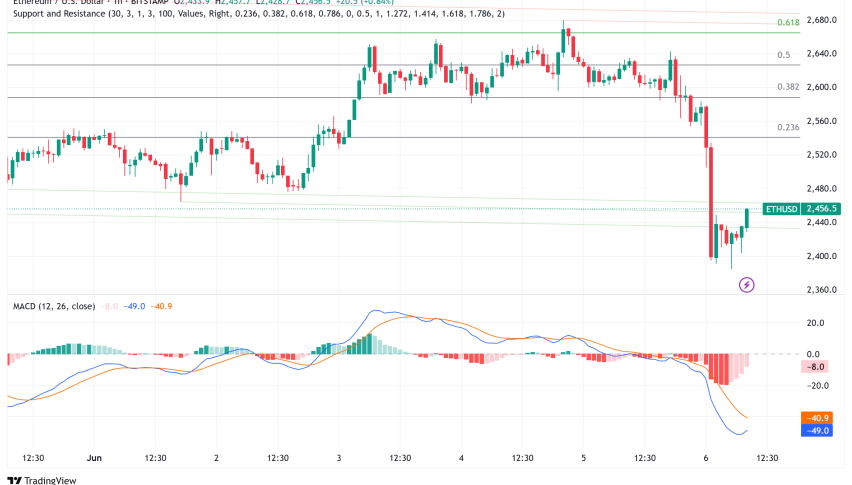Click the MACD histogram value -8.0 tag
Viewport: 852px width, 485px height.
pos(815,367)
